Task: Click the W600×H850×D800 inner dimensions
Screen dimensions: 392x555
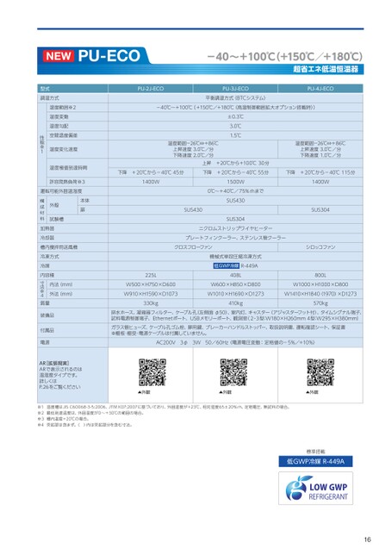Action: [x=235, y=284]
